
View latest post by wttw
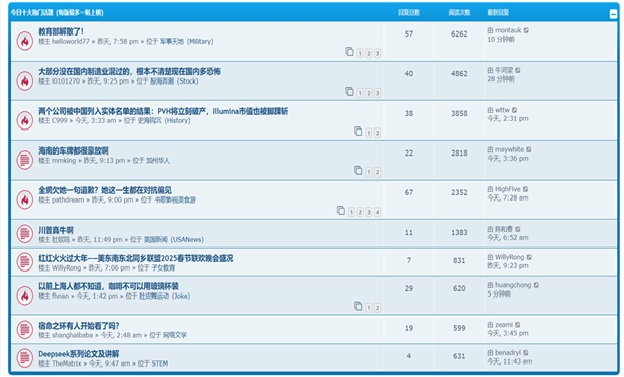(515, 110)
